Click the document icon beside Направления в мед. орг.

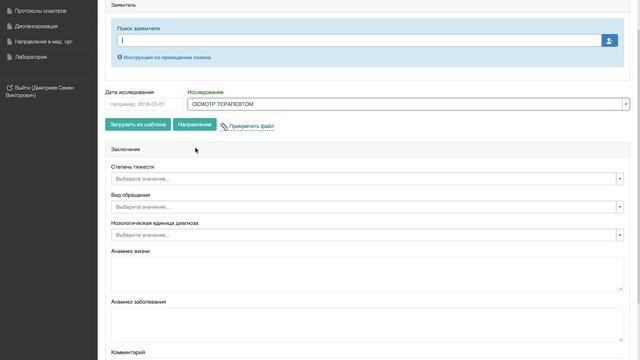point(9,42)
